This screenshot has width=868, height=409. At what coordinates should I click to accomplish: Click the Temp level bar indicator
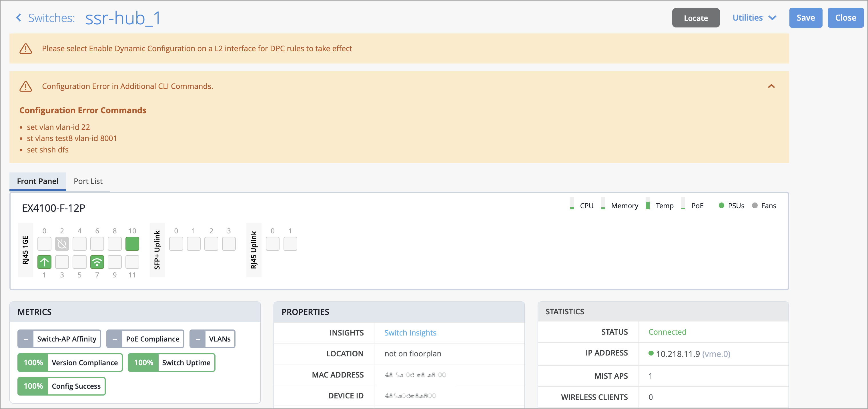pos(647,205)
